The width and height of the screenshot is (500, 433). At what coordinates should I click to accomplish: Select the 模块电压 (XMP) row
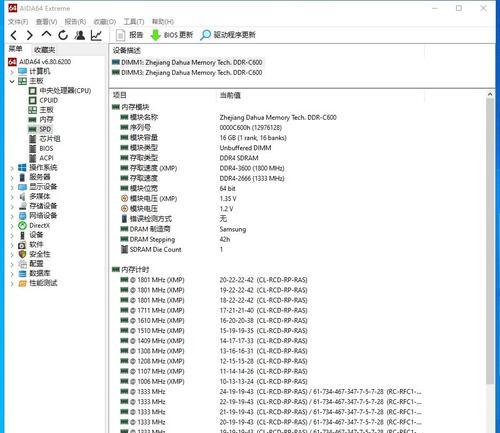click(178, 199)
